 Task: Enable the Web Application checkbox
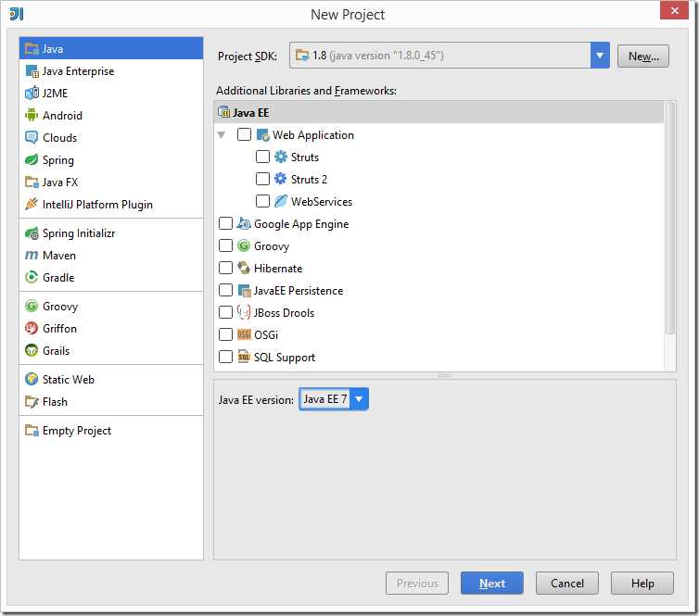pos(245,134)
